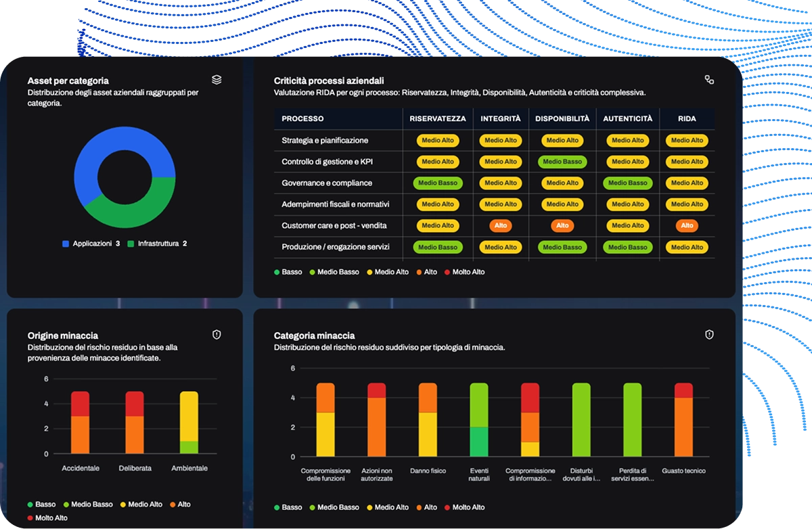Screen dimensions: 812x529
Task: Click the Accidentale bar in Origine minaccia chart
Action: click(81, 423)
